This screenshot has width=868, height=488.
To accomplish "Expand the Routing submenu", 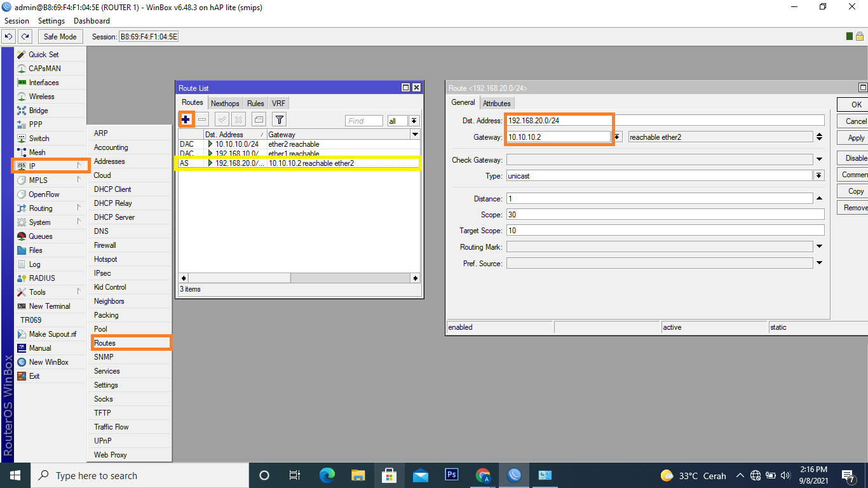I will coord(50,208).
